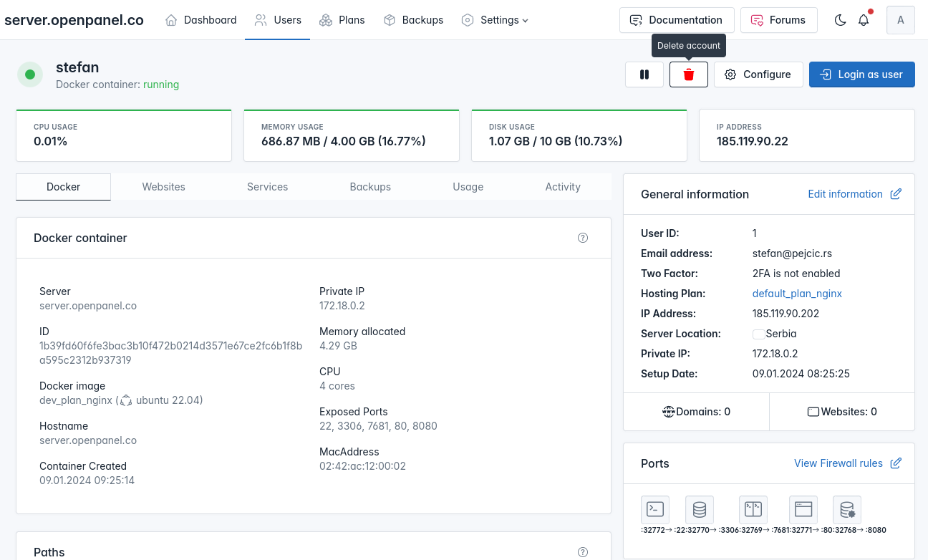Suspend the account with the pause icon
928x560 pixels.
point(644,74)
